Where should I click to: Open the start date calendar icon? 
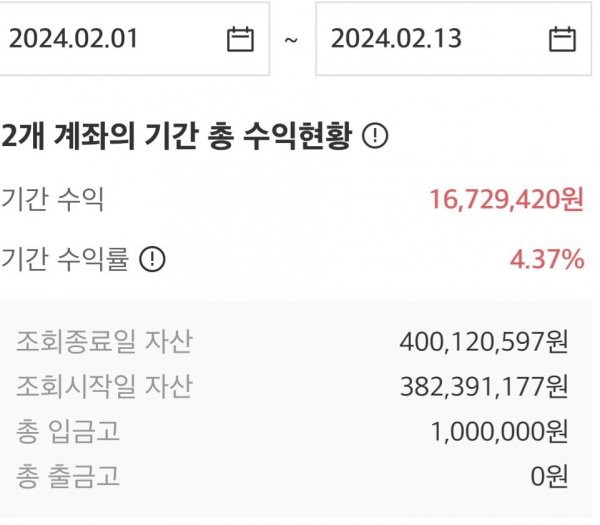(x=240, y=39)
